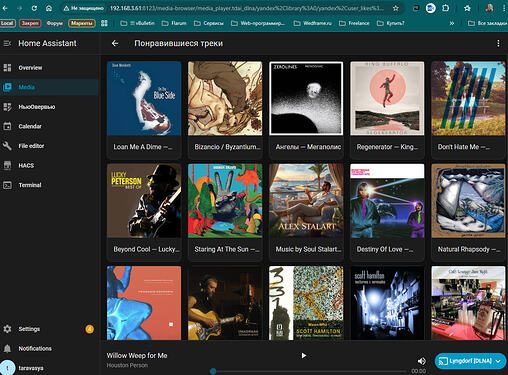This screenshot has height=375, width=508.
Task: Reload the page in the browser
Action: pos(34,8)
